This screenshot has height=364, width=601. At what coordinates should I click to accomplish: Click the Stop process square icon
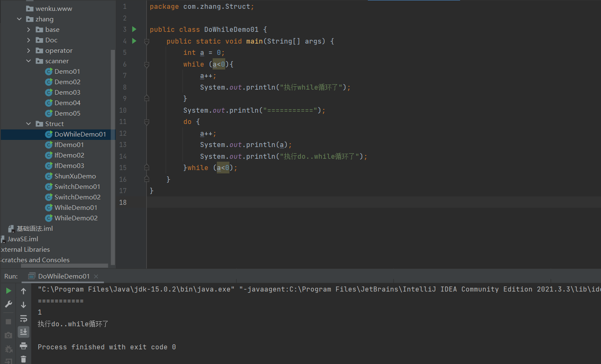click(x=8, y=322)
